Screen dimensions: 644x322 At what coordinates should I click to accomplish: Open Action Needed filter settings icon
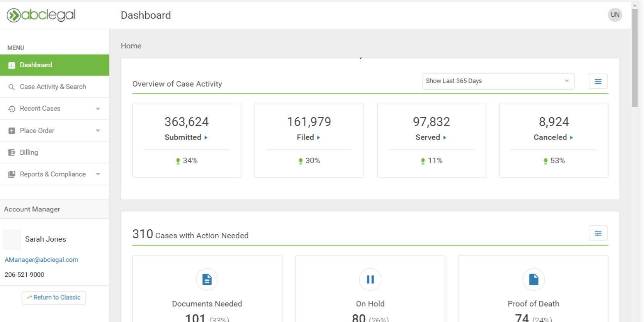[x=598, y=233]
